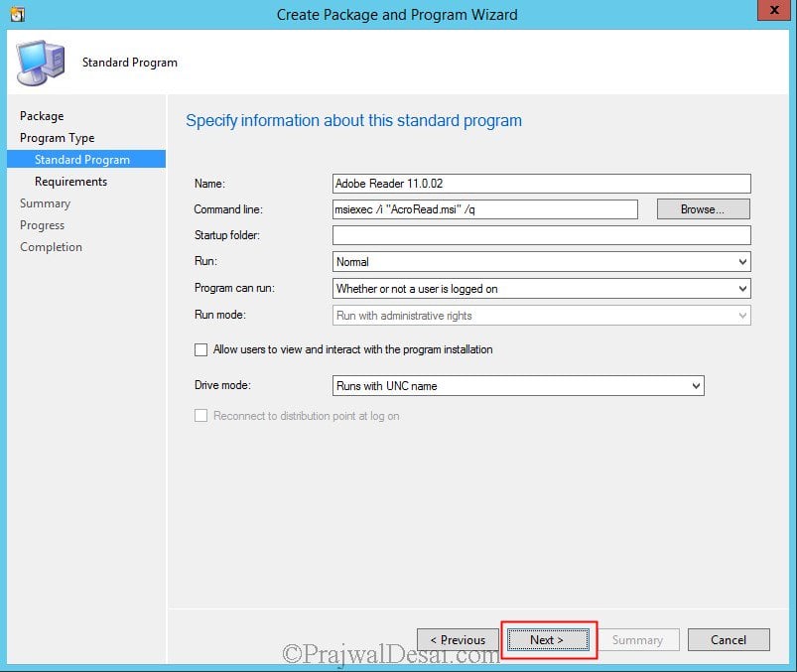Click the Command line: label
Screen dimensions: 797x672
pyautogui.click(x=228, y=209)
